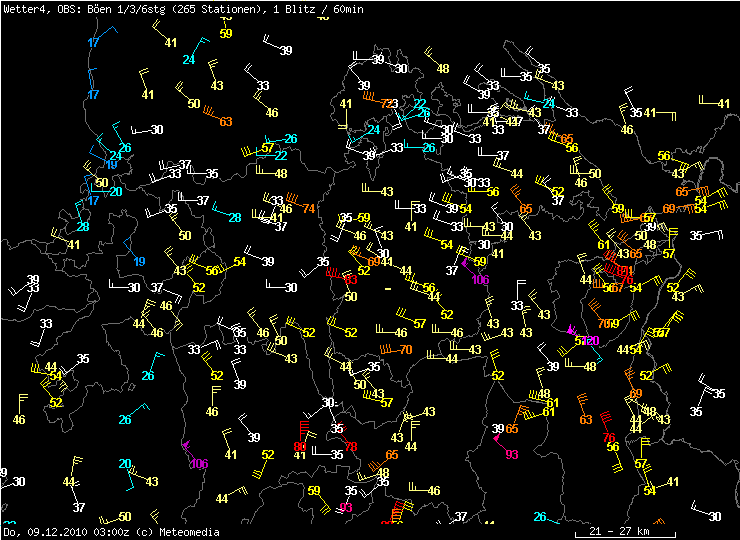Image resolution: width=740 pixels, height=540 pixels.
Task: Select the orange 70 wind barb station
Action: click(x=405, y=349)
